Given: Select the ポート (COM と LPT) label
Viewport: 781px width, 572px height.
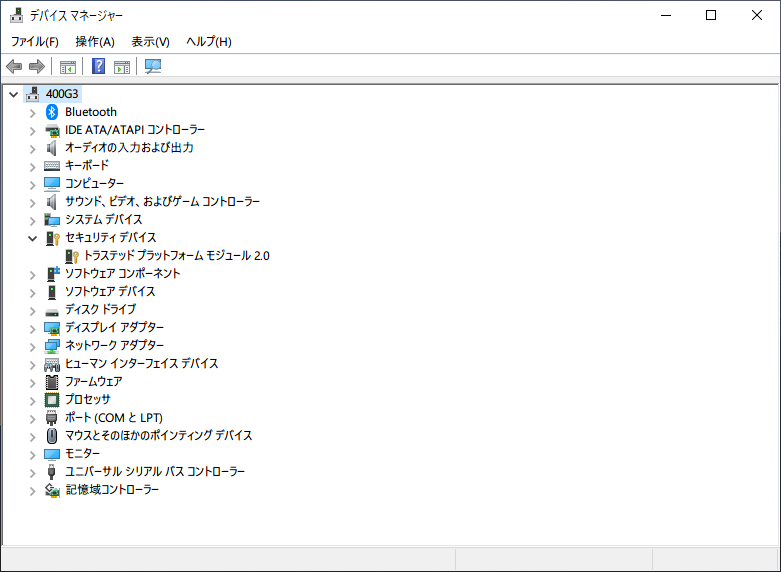Looking at the screenshot, I should point(114,418).
